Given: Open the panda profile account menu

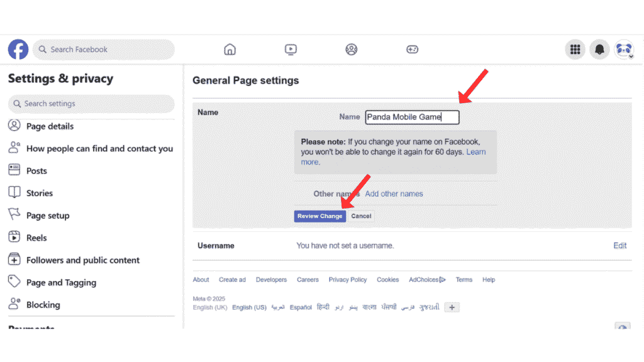Looking at the screenshot, I should coord(624,49).
